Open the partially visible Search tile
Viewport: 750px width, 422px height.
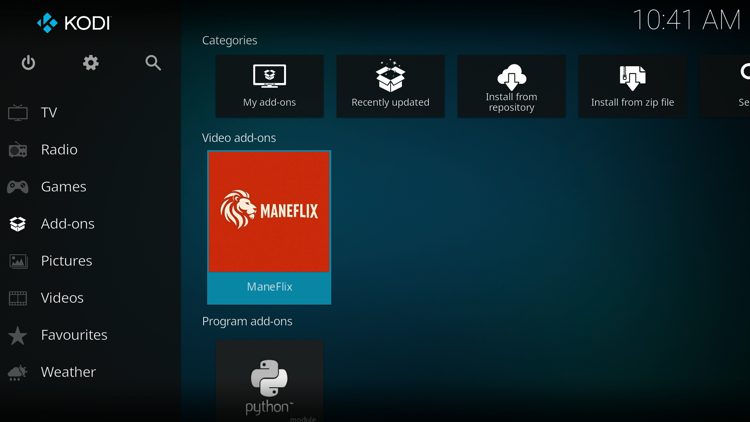tap(725, 86)
